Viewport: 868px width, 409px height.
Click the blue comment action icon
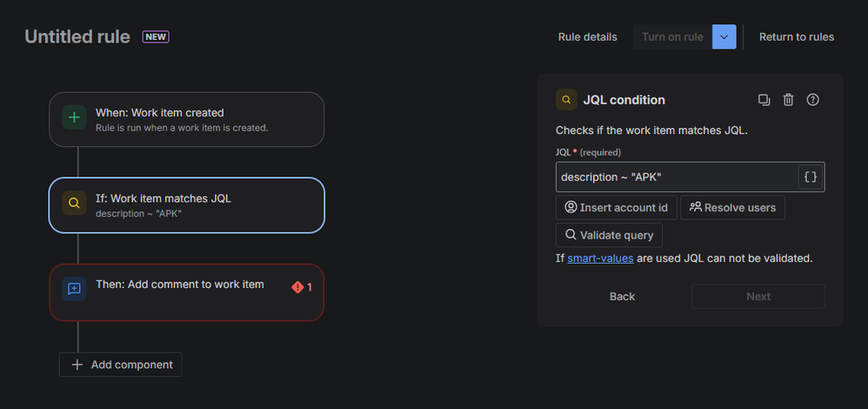[x=74, y=289]
